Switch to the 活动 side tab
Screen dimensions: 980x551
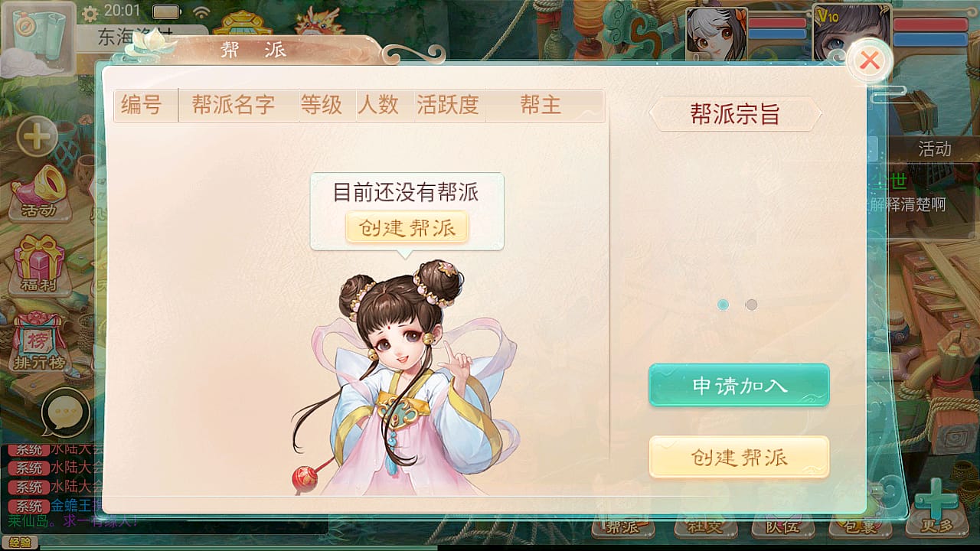tap(934, 148)
